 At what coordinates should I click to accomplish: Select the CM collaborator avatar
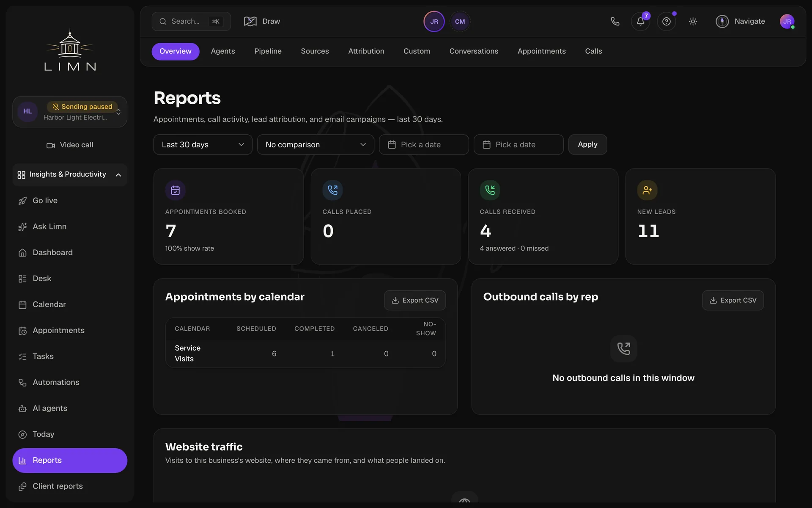(x=460, y=22)
